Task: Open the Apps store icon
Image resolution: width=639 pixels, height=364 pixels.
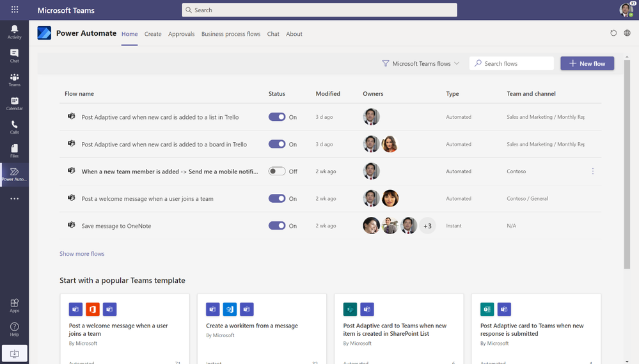Action: [14, 305]
